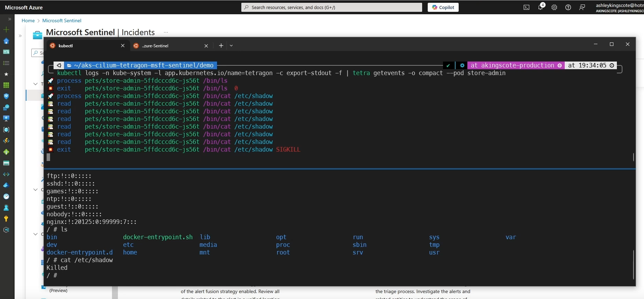Click 'proc' directory in ls output
644x299 pixels.
pos(283,245)
